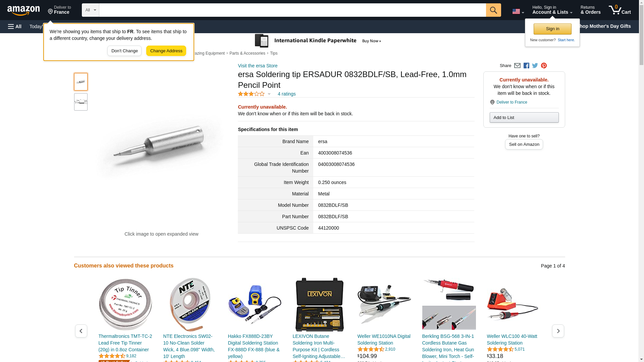Expand the search category All dropdown
644x362 pixels.
point(91,10)
